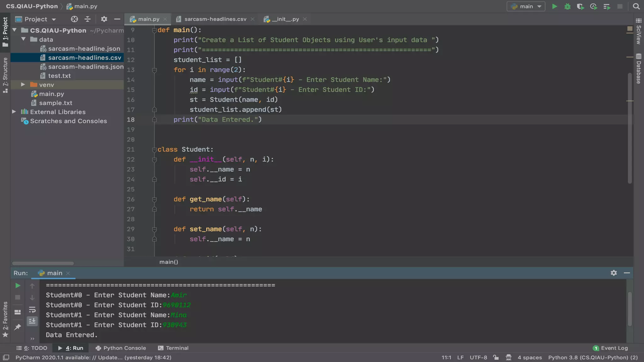
Task: Open Project panel settings gear
Action: click(x=104, y=19)
